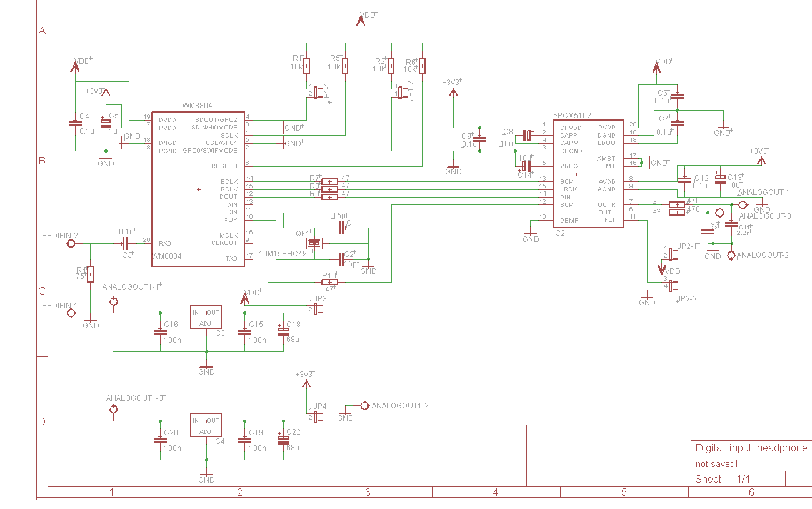
Task: Click capacitor C15 100n
Action: click(244, 332)
